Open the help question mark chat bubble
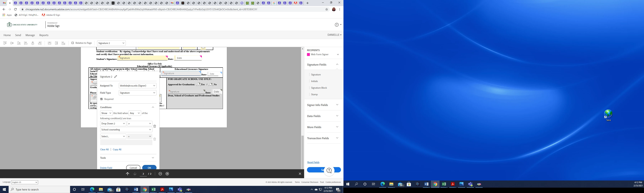The height and width of the screenshot is (193, 644). tap(329, 170)
